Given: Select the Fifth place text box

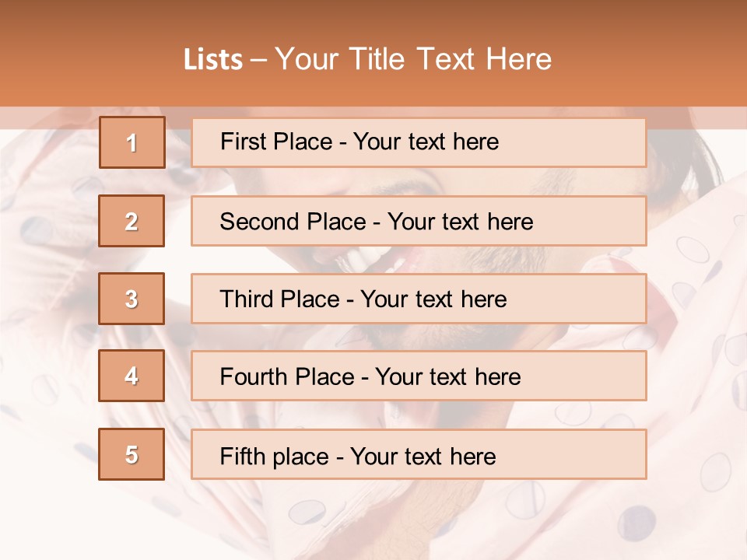Looking at the screenshot, I should 419,455.
